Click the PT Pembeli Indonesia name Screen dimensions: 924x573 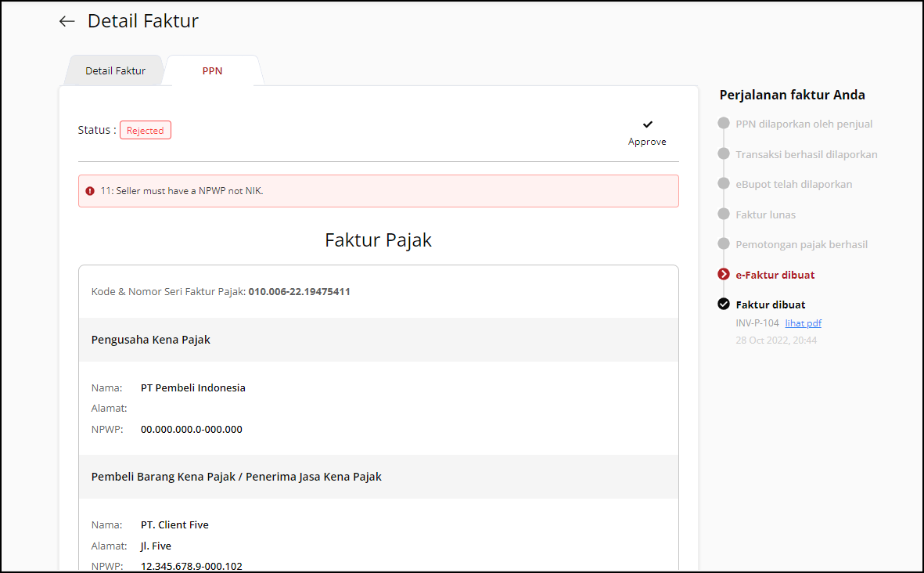pos(193,387)
